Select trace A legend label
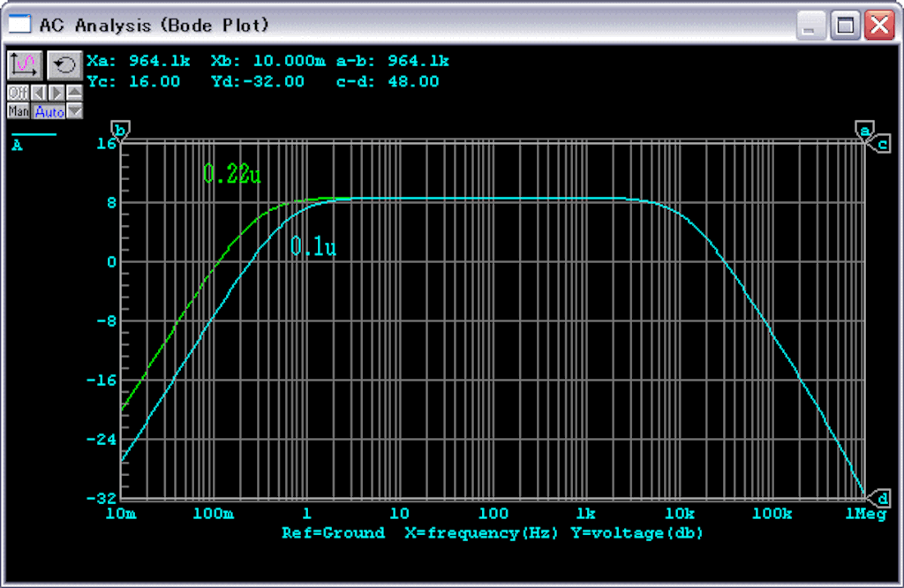Screen dimensions: 904x588 click(18, 145)
